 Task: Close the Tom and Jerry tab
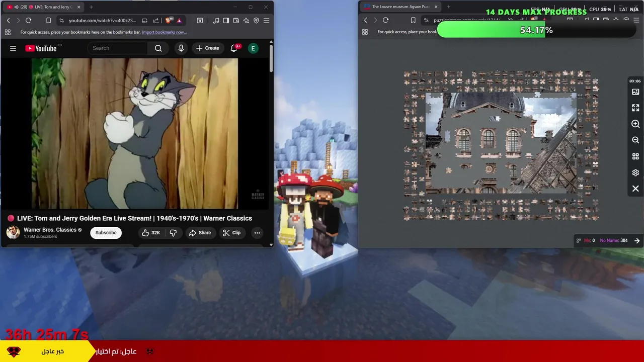coord(78,7)
